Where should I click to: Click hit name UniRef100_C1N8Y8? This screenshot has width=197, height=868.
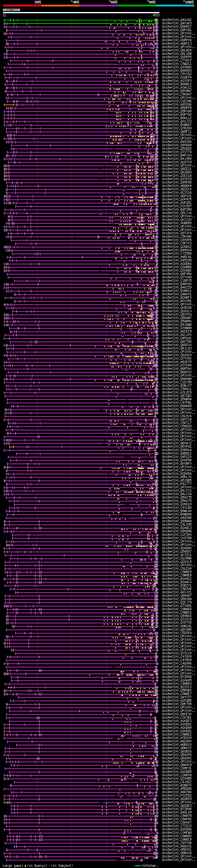(x=177, y=775)
